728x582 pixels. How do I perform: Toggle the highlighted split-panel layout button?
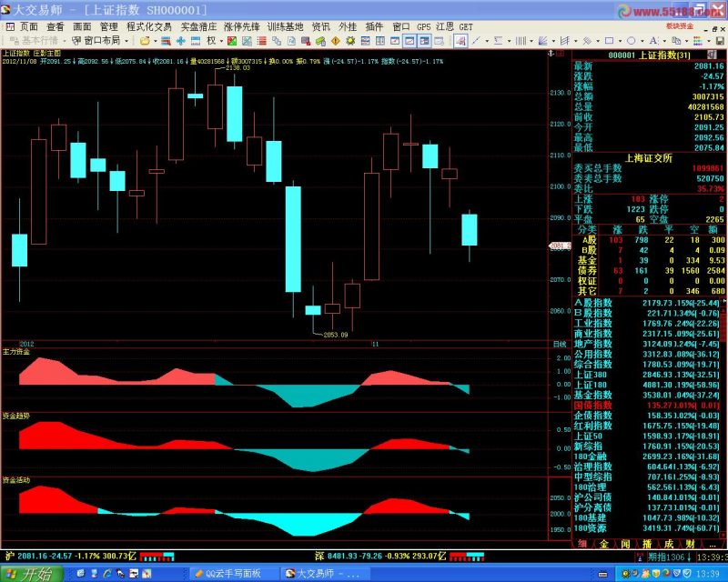(424, 41)
